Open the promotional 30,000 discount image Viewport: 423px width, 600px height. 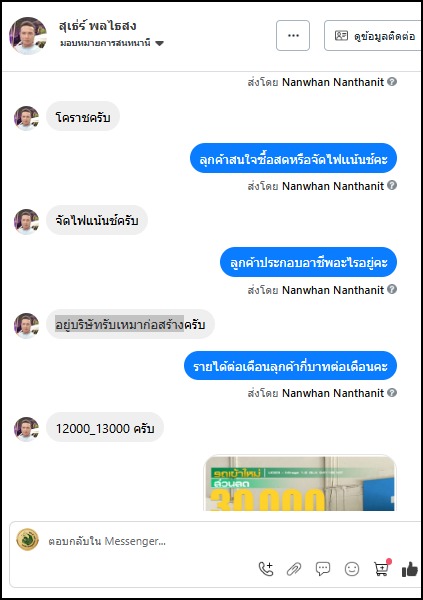pyautogui.click(x=300, y=483)
